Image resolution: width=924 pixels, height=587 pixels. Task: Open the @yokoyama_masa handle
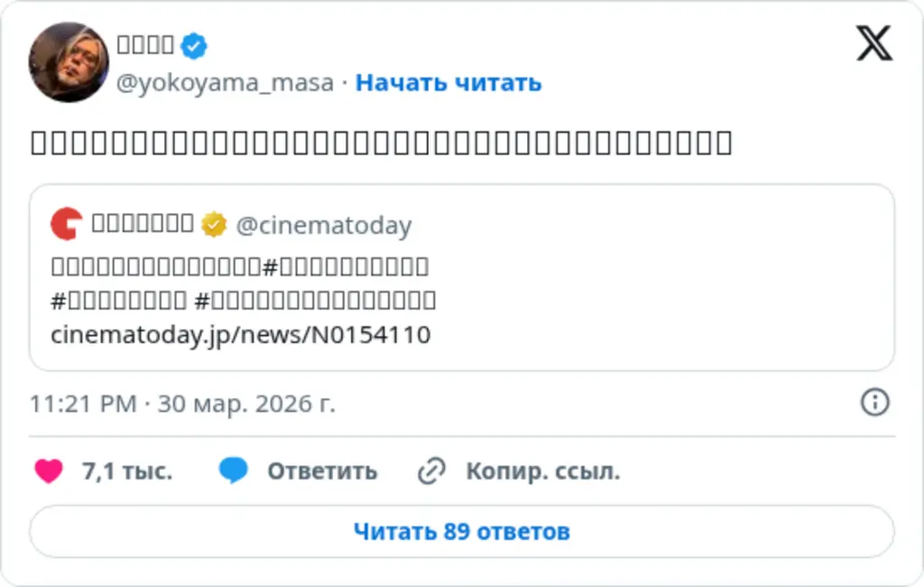tap(226, 83)
